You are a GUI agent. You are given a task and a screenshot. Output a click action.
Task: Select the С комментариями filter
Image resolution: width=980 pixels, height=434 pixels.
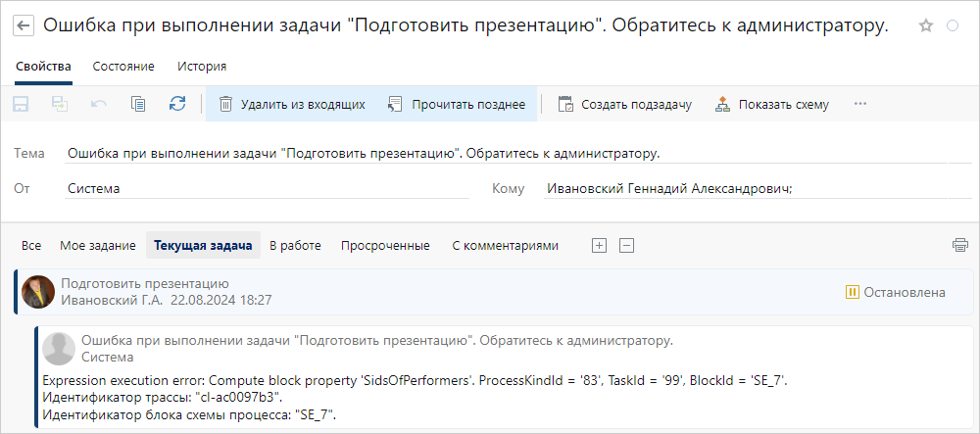(505, 246)
